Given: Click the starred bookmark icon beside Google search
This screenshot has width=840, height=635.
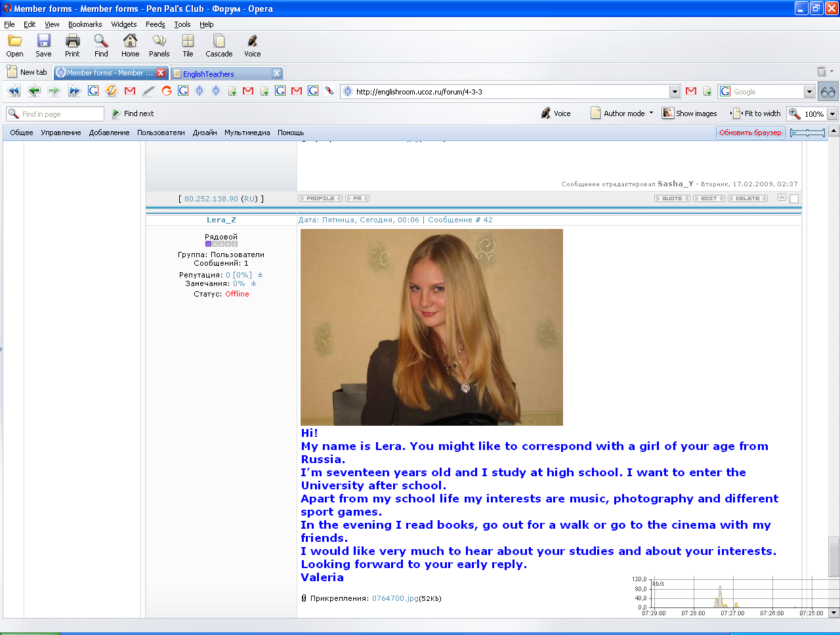Looking at the screenshot, I should click(x=707, y=91).
